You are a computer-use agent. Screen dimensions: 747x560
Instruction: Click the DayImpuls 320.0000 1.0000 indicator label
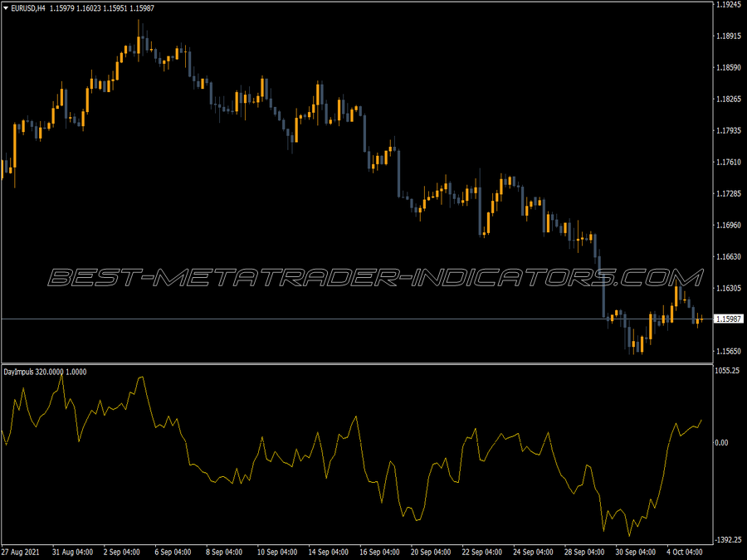[x=46, y=372]
